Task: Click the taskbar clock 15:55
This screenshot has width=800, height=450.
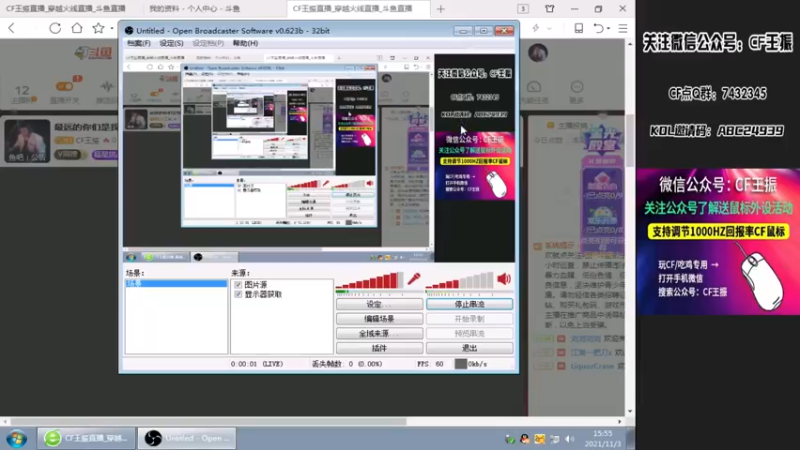Action: pyautogui.click(x=603, y=433)
